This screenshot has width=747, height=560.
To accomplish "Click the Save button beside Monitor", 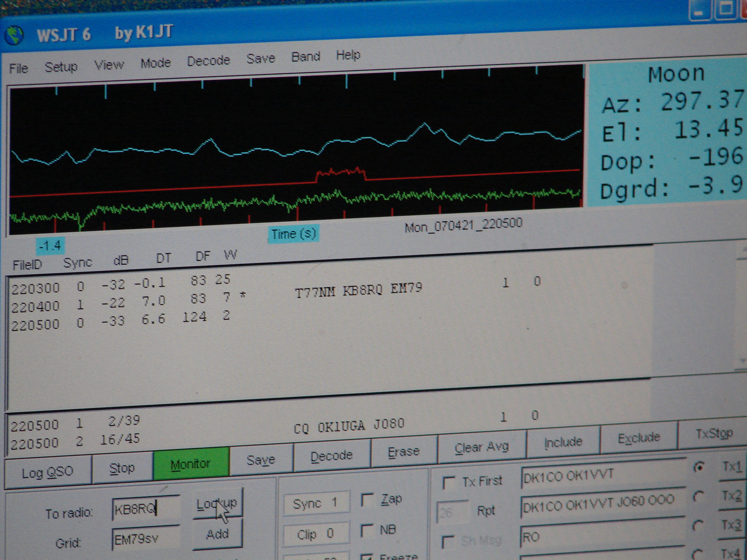I will [261, 460].
